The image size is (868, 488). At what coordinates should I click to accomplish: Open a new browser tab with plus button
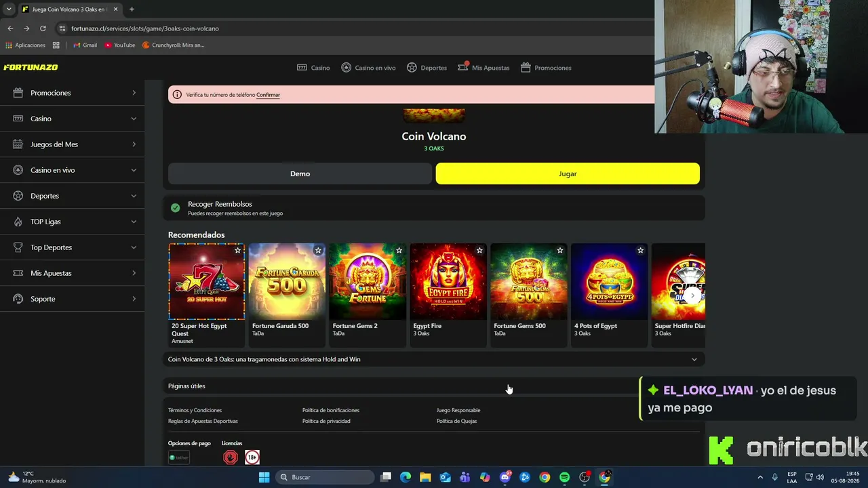[132, 9]
